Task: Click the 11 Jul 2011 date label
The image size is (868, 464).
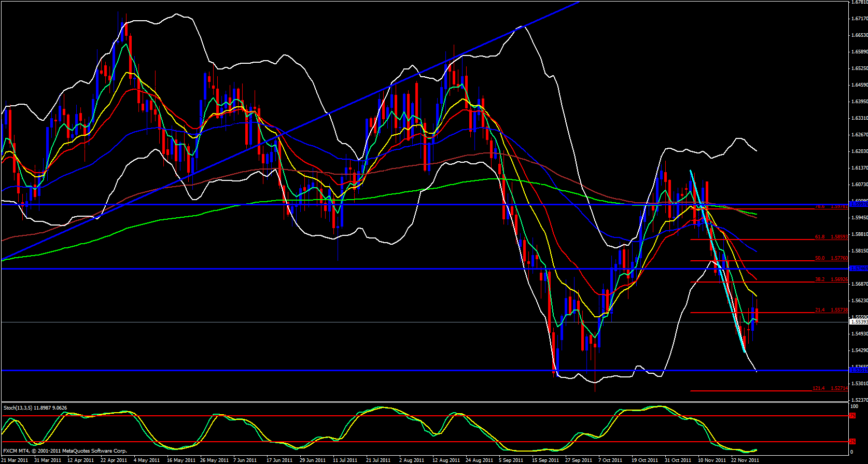Action: (345, 460)
